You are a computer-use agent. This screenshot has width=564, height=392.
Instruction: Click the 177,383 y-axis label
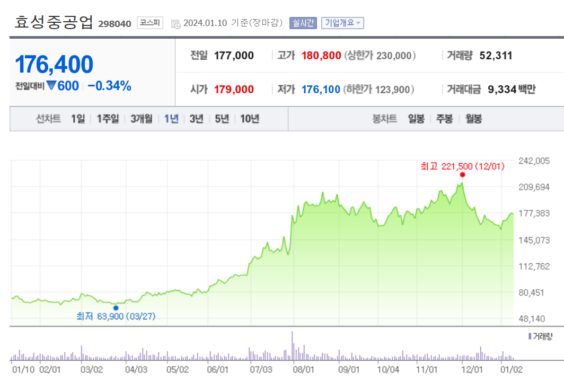point(534,213)
